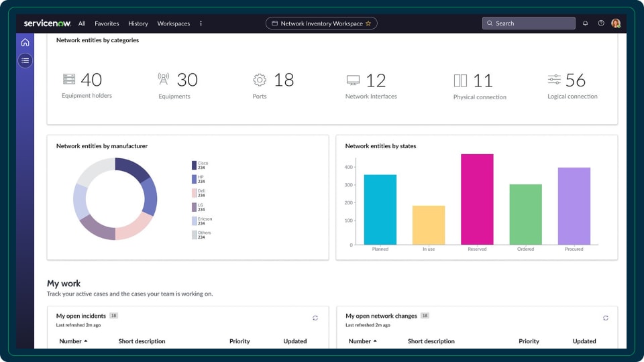Refresh My open incidents list
The image size is (644, 362).
(x=315, y=318)
